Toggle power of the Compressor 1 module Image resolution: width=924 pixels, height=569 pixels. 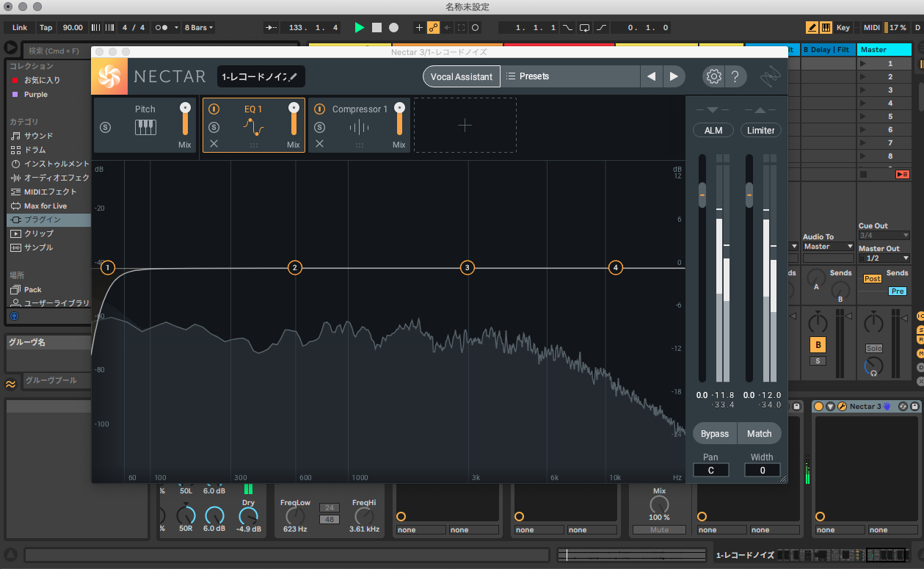[x=319, y=109]
